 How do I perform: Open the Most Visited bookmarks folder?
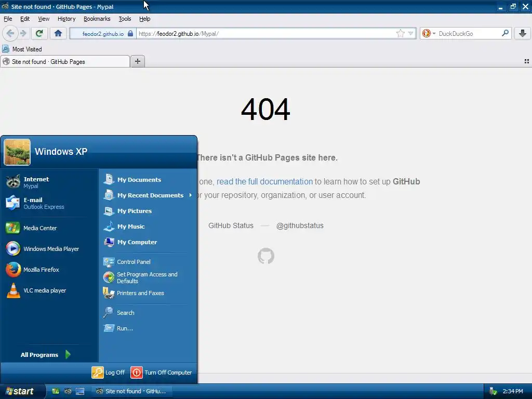point(22,49)
